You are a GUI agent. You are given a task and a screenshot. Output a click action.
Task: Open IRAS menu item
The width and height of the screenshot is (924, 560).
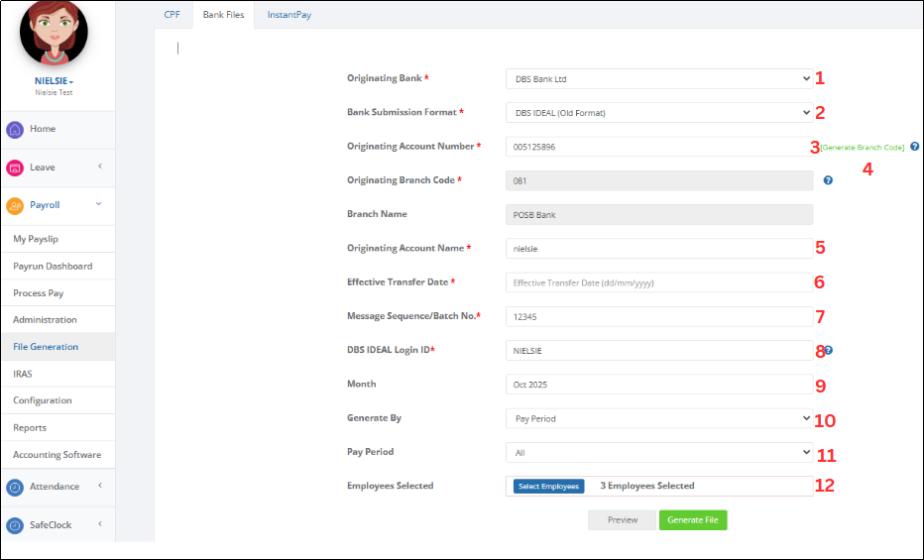tap(58, 374)
